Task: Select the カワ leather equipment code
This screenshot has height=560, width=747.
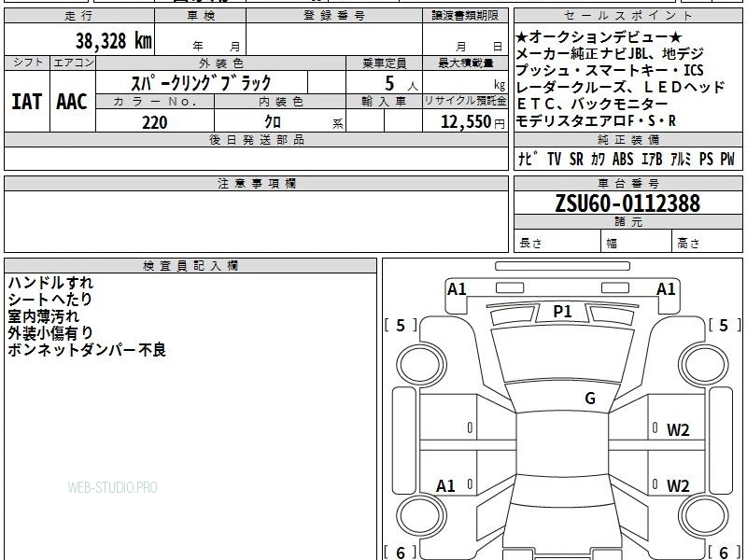Action: click(x=598, y=159)
